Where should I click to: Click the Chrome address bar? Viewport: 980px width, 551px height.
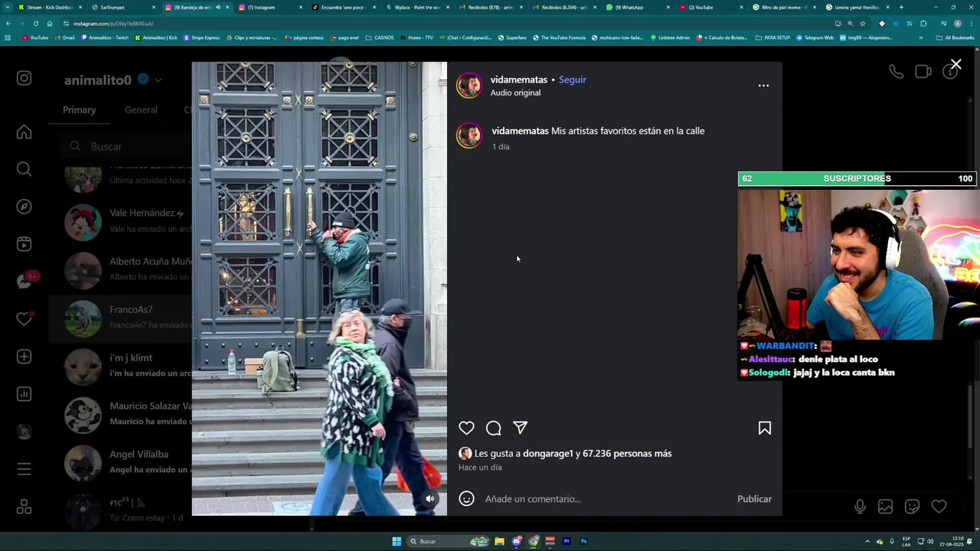pyautogui.click(x=444, y=24)
